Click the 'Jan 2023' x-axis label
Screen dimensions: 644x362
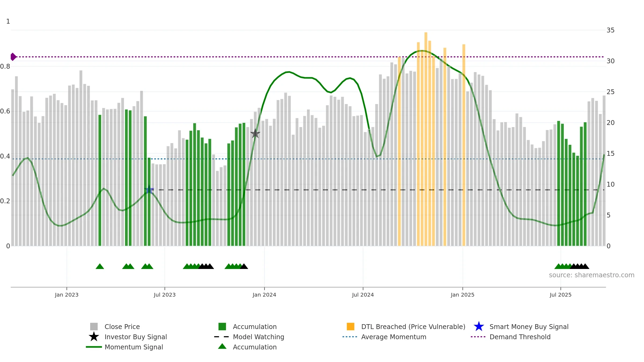point(67,295)
